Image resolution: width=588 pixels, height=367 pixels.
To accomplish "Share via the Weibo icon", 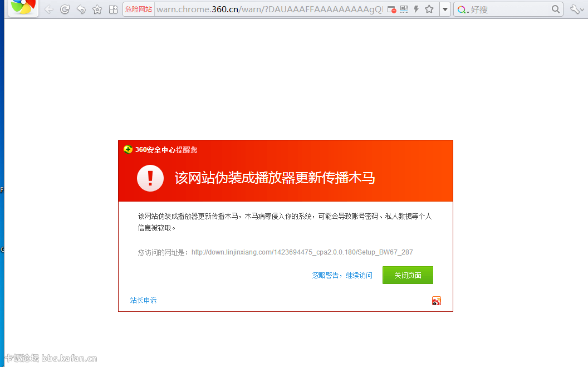I will pos(437,301).
